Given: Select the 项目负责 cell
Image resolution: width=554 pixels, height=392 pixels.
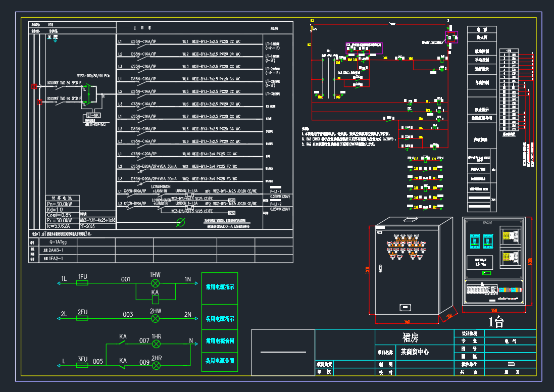Looking at the screenshot, I should [324, 364].
